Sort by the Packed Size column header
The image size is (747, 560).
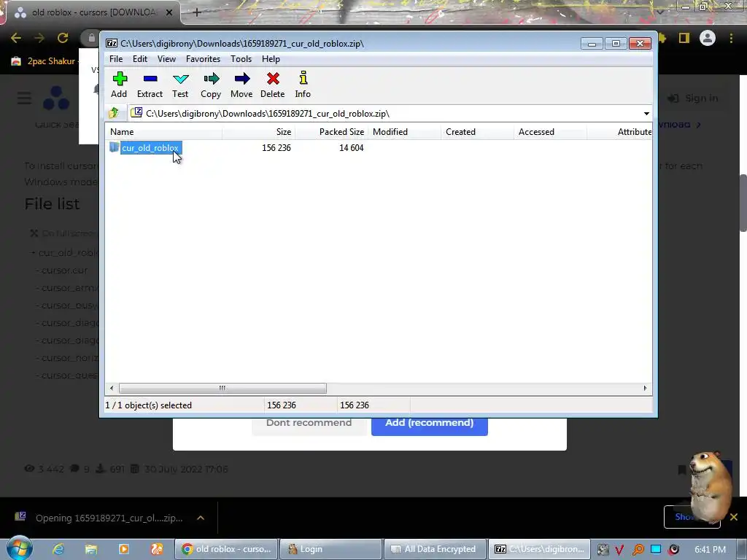(x=332, y=132)
